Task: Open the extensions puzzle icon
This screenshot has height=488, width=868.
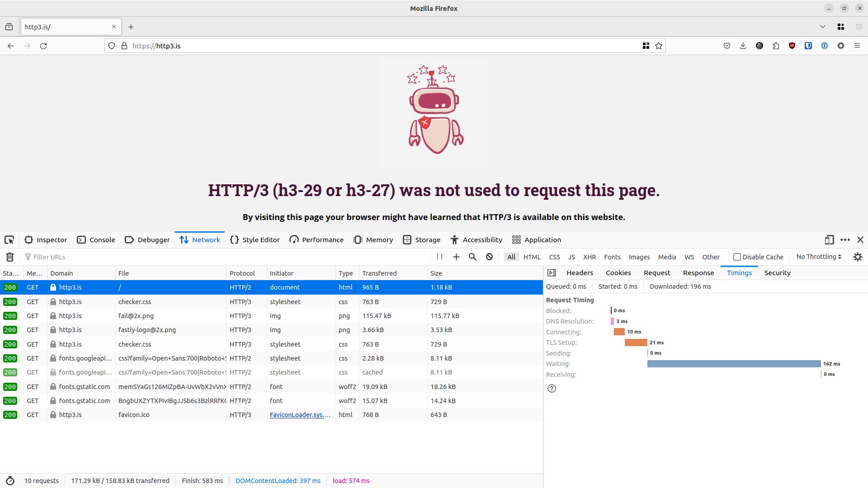Action: [776, 46]
